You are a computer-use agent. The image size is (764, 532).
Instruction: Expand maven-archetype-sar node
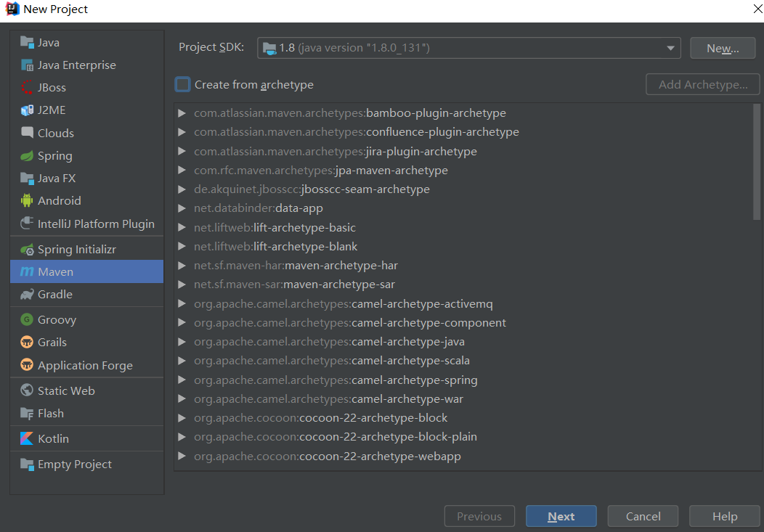coord(182,285)
